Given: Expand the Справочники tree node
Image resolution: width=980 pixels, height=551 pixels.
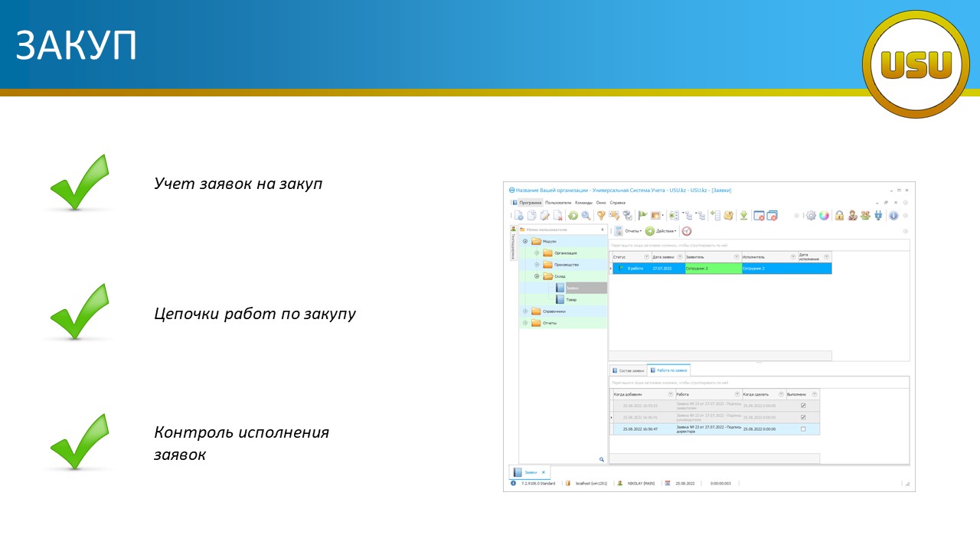Looking at the screenshot, I should click(x=525, y=311).
